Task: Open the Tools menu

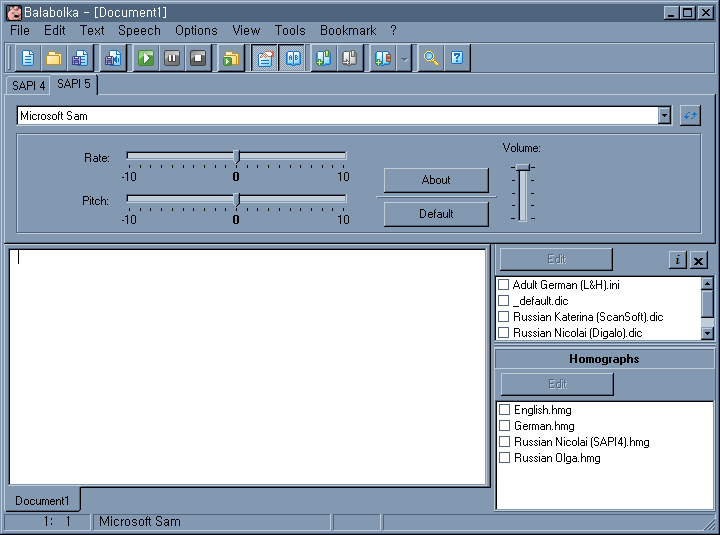Action: point(290,30)
